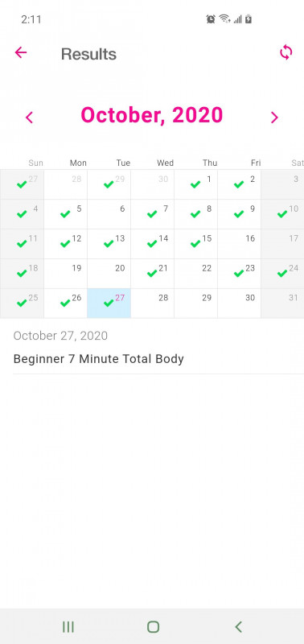Tap the pink back arrow icon
The height and width of the screenshot is (644, 304).
(x=21, y=52)
